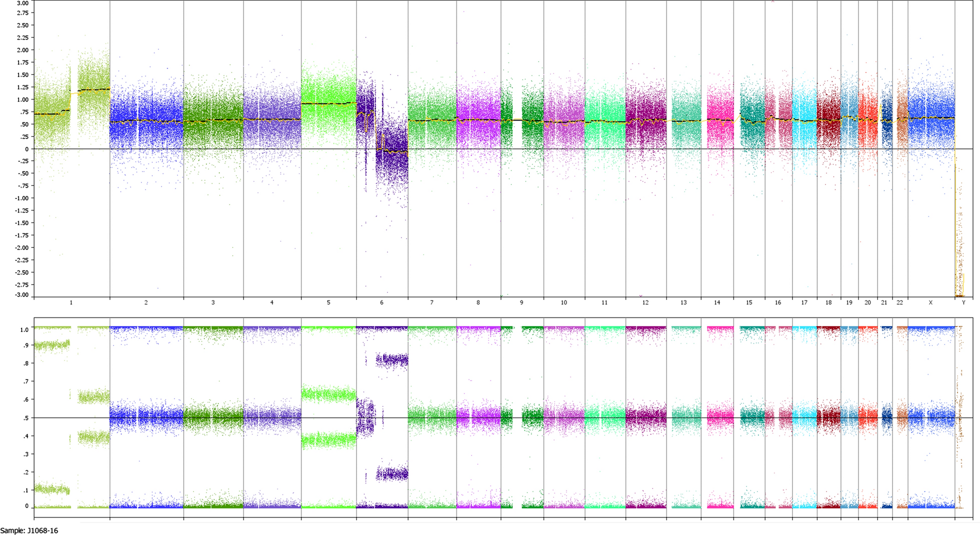Click the -3.00 y-axis tick label
Viewport: 980px width, 535px height.
click(21, 295)
